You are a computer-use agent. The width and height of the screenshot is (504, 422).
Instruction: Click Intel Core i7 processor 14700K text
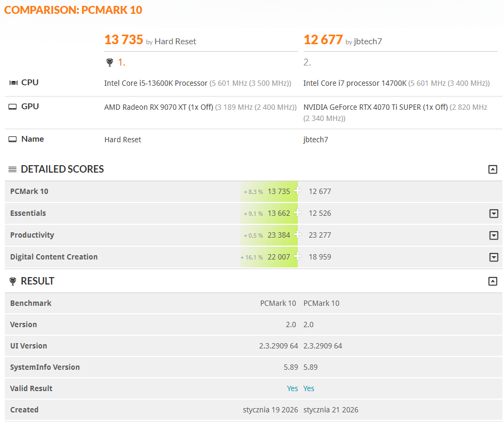pos(355,83)
